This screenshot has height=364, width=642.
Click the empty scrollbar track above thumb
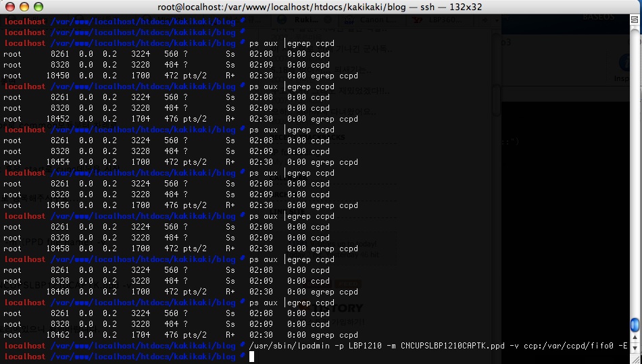click(635, 172)
